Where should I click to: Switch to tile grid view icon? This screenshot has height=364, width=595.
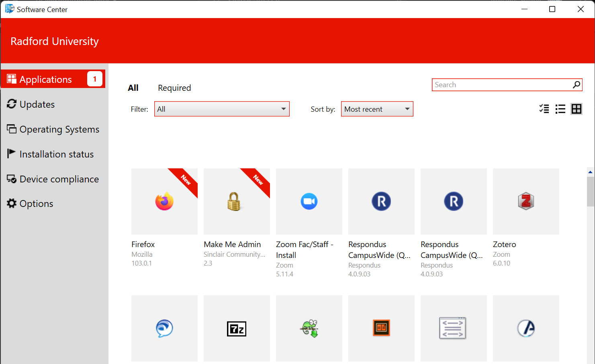(x=577, y=109)
